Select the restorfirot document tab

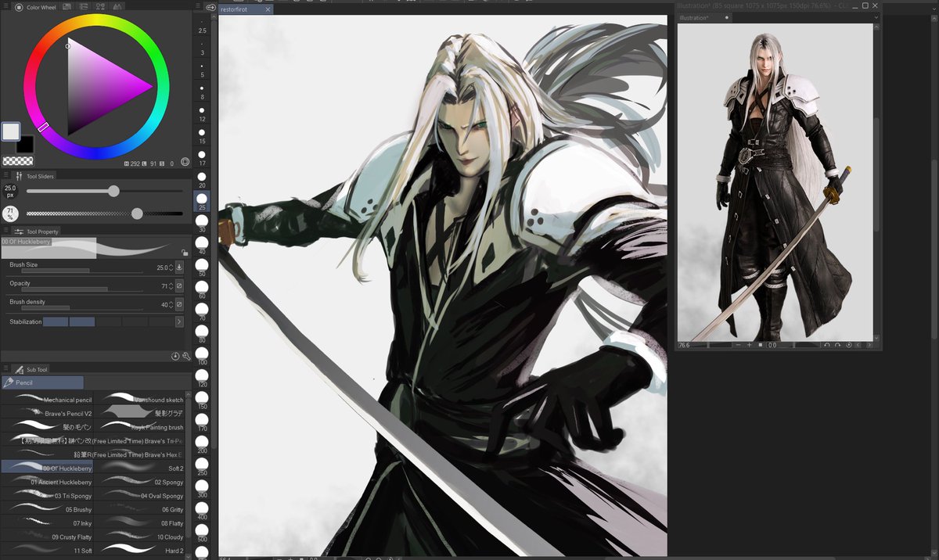click(246, 10)
